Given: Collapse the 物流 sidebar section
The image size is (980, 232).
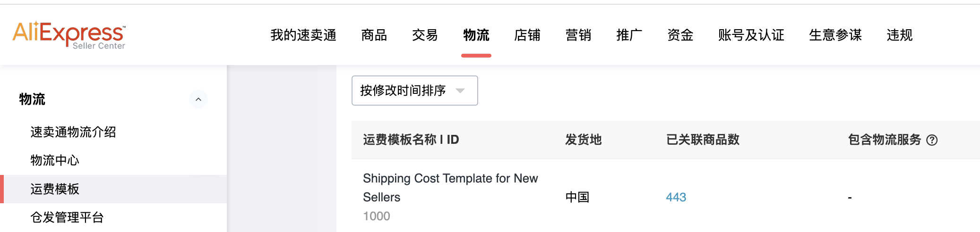Looking at the screenshot, I should [x=198, y=99].
